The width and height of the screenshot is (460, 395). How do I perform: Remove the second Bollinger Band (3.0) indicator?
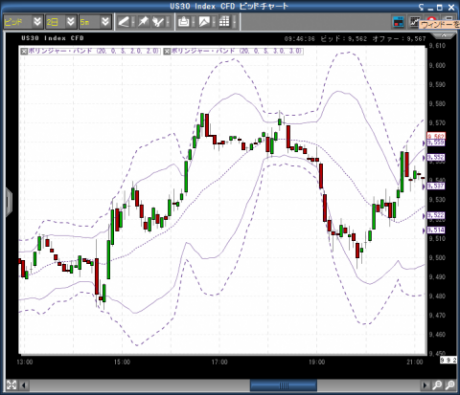[x=167, y=51]
